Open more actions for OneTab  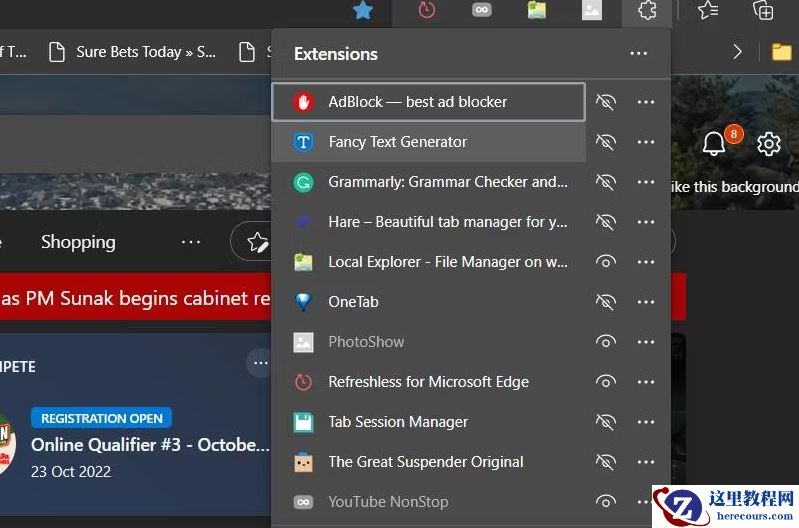[646, 302]
